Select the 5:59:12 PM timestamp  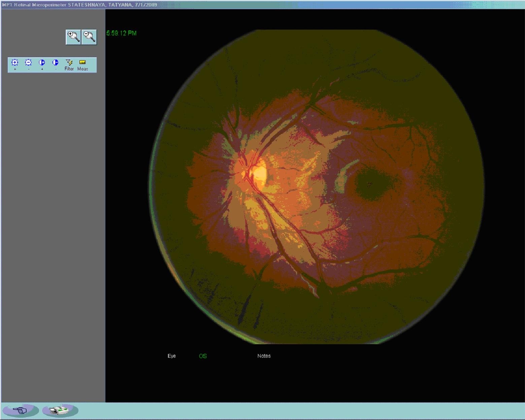pos(122,33)
